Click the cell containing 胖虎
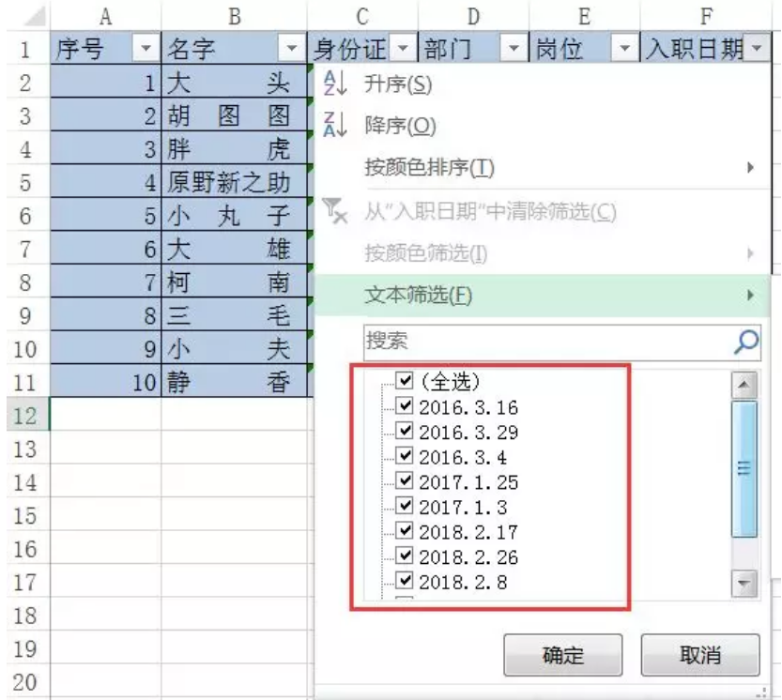 (x=235, y=148)
